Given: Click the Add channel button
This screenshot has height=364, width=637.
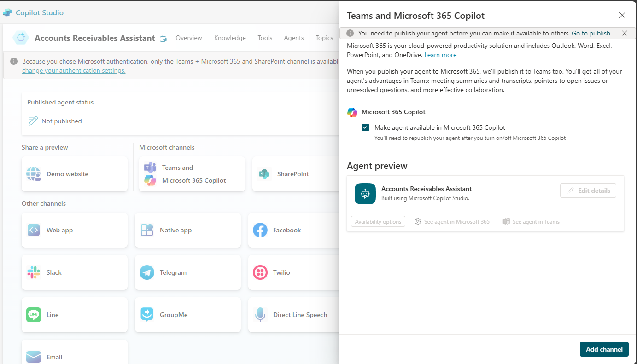Looking at the screenshot, I should click(604, 349).
